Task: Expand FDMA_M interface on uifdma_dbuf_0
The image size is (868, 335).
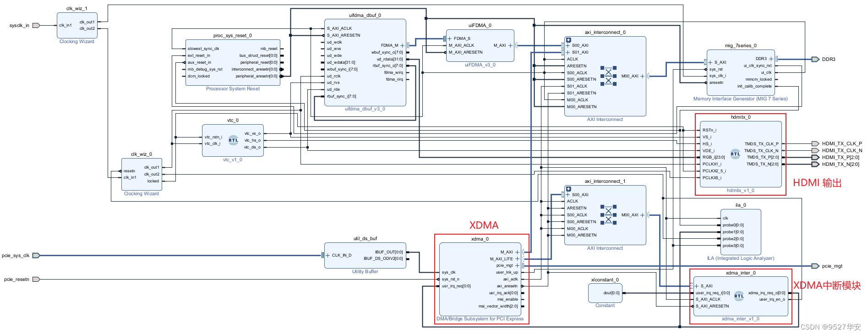Action: (x=403, y=45)
